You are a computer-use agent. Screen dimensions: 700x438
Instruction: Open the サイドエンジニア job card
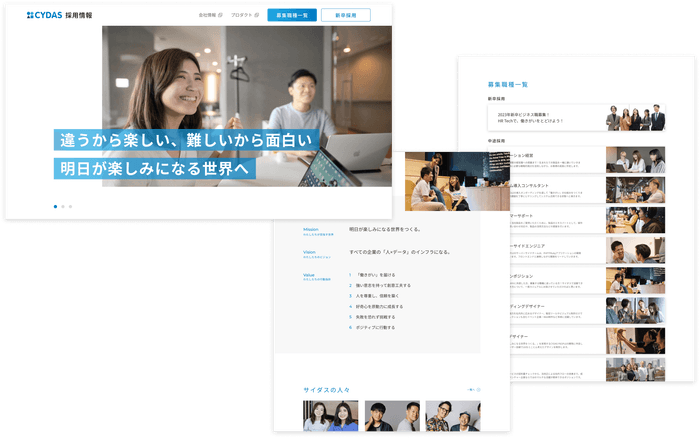pyautogui.click(x=587, y=250)
